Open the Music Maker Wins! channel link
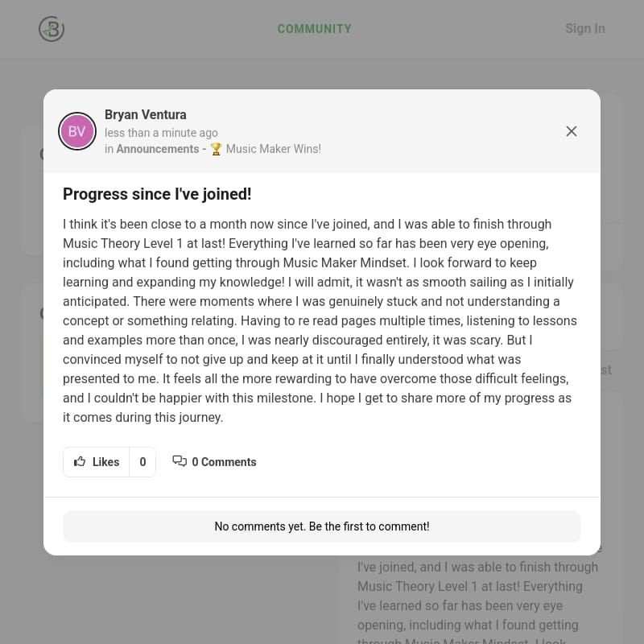This screenshot has width=644, height=644. pyautogui.click(x=273, y=149)
